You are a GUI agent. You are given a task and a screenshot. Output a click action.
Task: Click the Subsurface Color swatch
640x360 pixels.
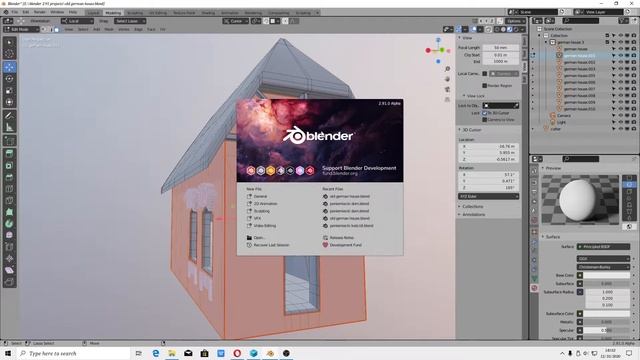607,313
